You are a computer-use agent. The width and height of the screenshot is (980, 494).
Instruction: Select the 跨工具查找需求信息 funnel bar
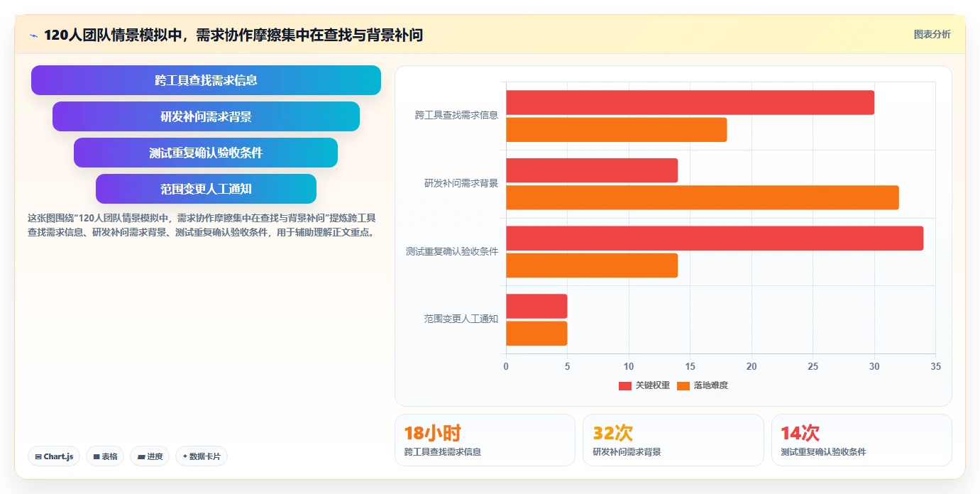tap(206, 80)
